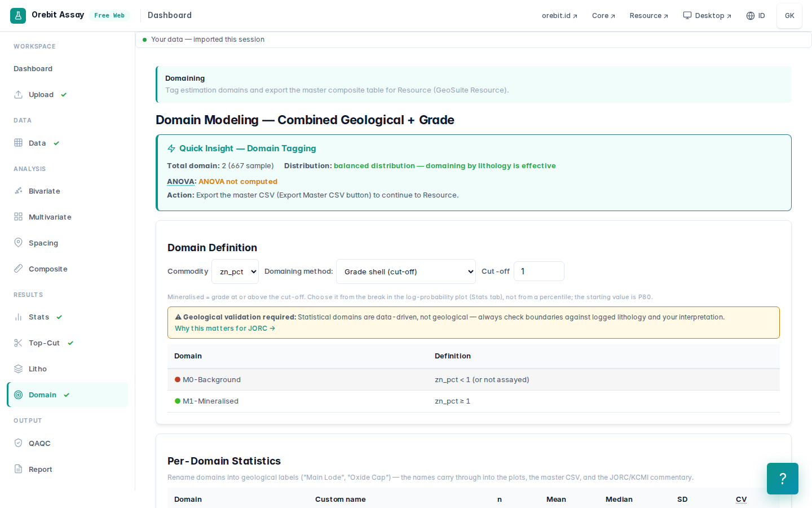Click the Composite ruler icon
This screenshot has height=508, width=812.
[x=18, y=269]
